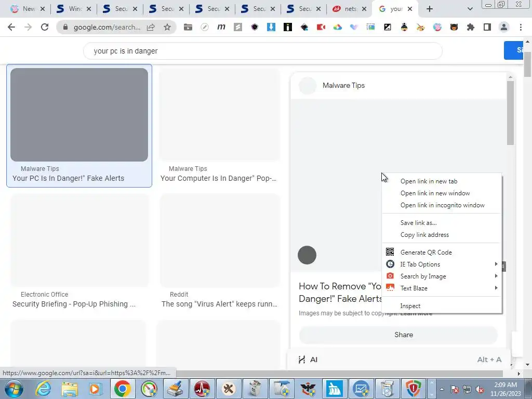Open a new tab with plus button
Screen dimensions: 532x399
pyautogui.click(x=430, y=9)
